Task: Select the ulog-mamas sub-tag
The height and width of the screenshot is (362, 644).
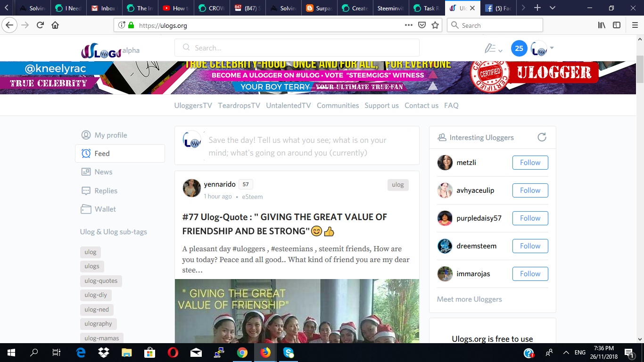Action: click(x=102, y=338)
